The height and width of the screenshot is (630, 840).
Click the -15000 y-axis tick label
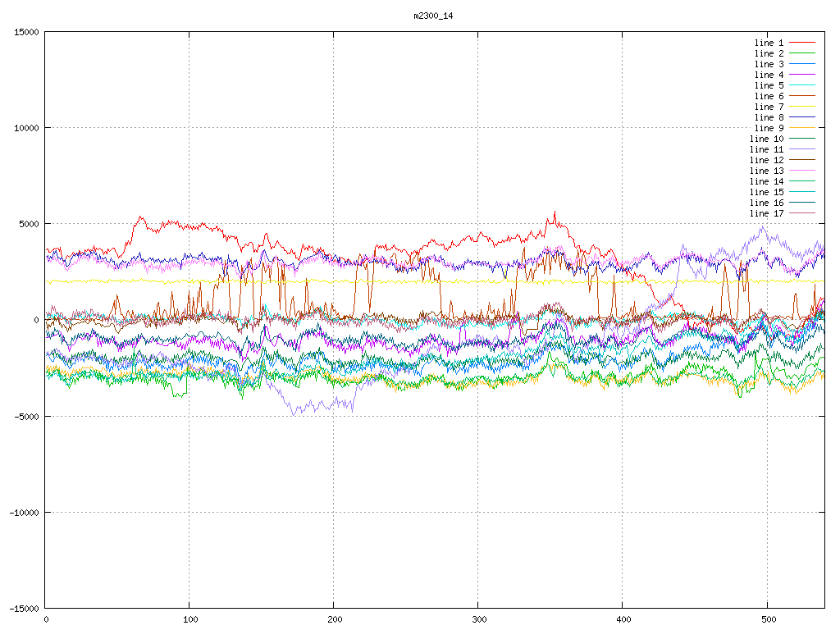(25, 608)
